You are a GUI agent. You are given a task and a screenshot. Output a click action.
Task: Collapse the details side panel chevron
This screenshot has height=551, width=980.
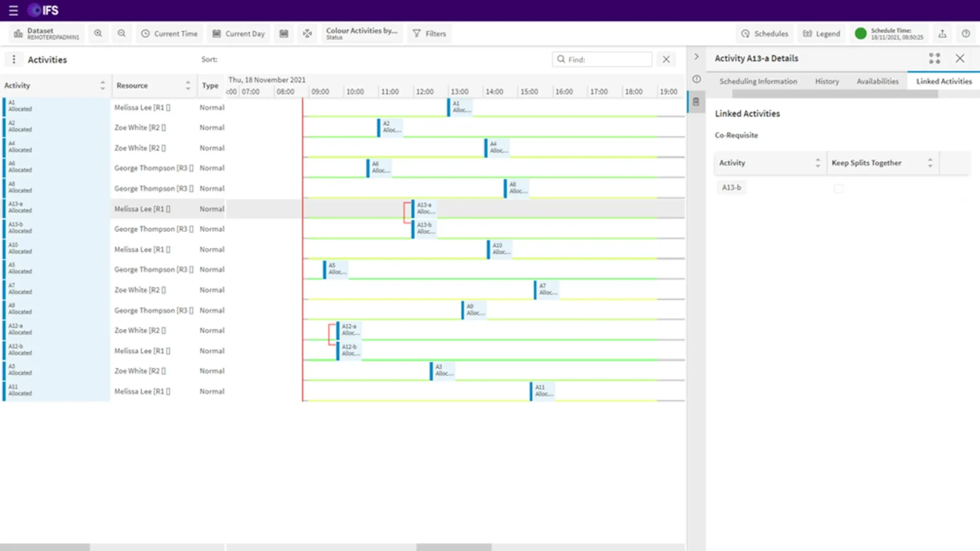tap(696, 57)
